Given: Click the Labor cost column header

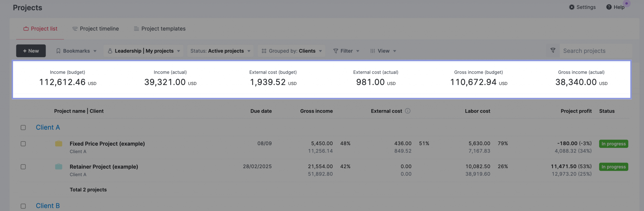Looking at the screenshot, I should (x=477, y=111).
